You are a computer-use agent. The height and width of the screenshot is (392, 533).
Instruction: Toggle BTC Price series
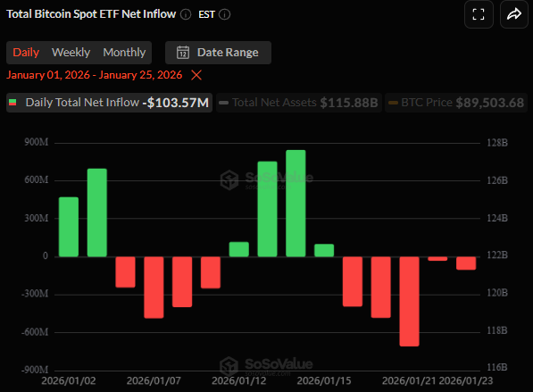456,103
